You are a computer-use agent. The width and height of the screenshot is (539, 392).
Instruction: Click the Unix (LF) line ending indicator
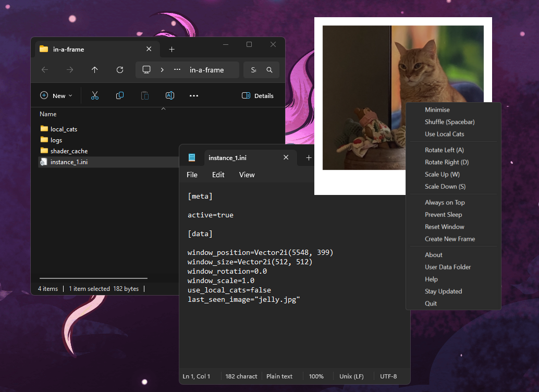(351, 376)
